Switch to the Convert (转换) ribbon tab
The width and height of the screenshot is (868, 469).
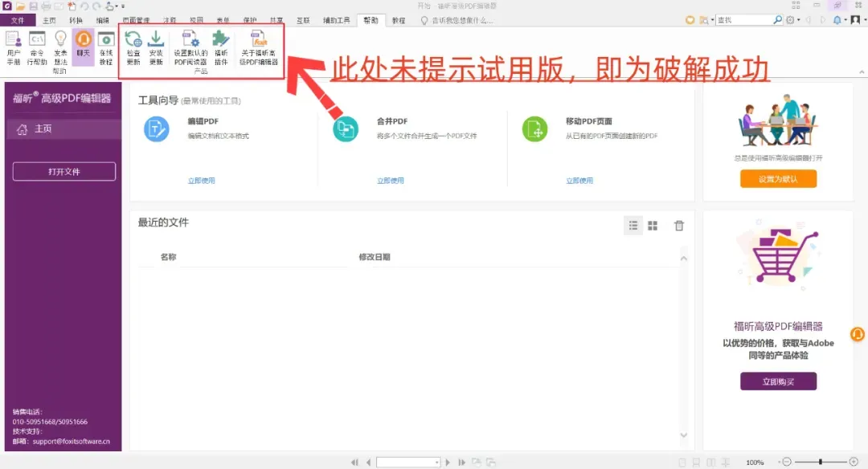(76, 20)
